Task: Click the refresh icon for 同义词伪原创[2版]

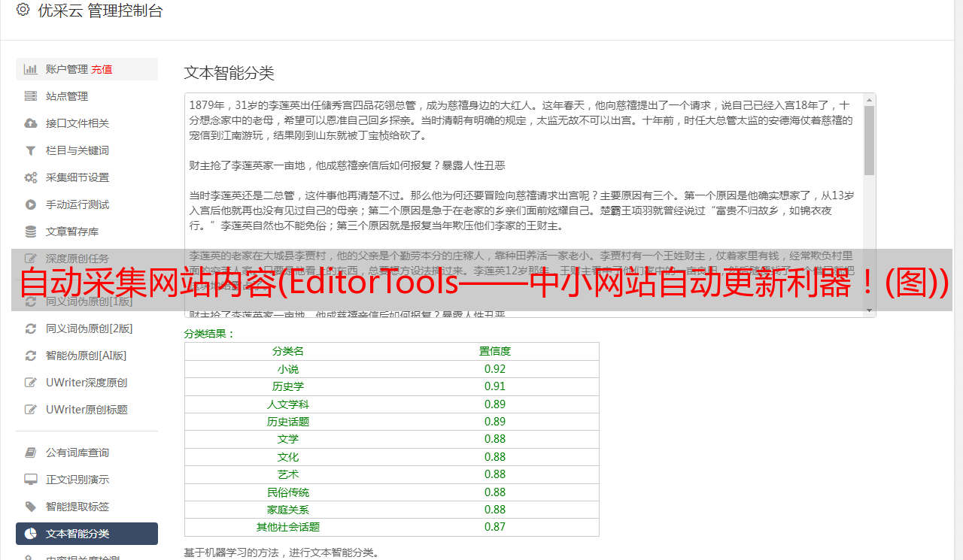Action: coord(31,328)
